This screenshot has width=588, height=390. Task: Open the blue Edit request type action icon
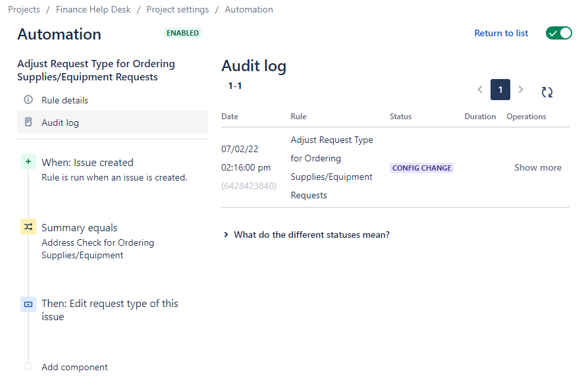point(28,304)
